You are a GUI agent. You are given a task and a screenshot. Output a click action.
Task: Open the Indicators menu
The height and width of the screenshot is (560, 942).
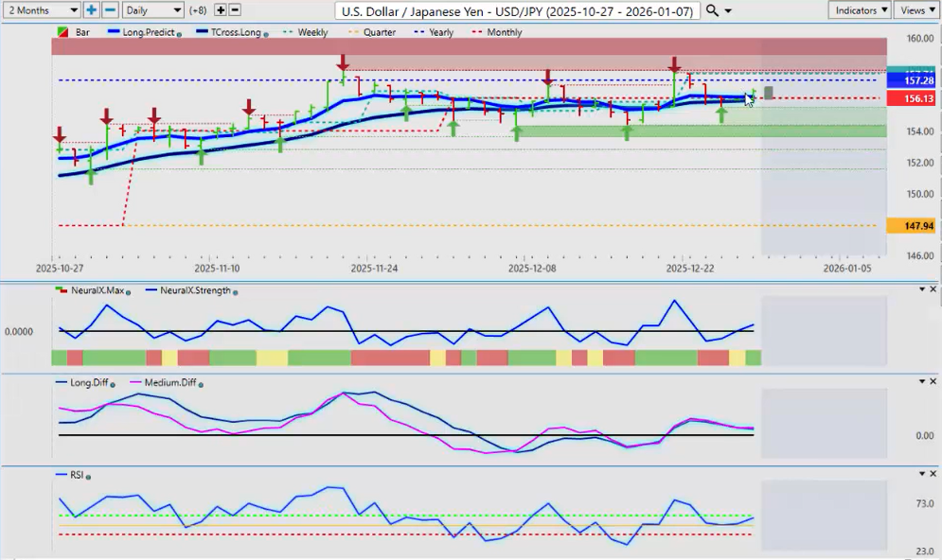pos(859,10)
